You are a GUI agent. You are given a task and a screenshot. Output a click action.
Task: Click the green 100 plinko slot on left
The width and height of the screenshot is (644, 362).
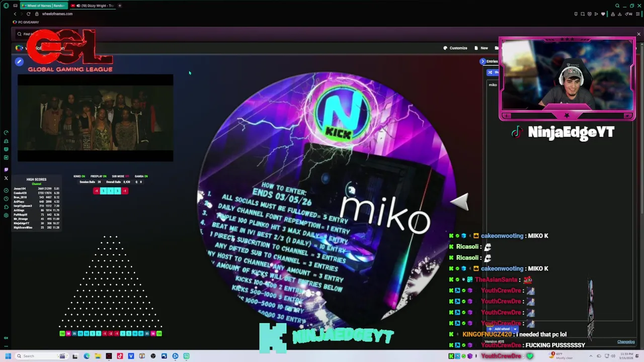(x=62, y=333)
